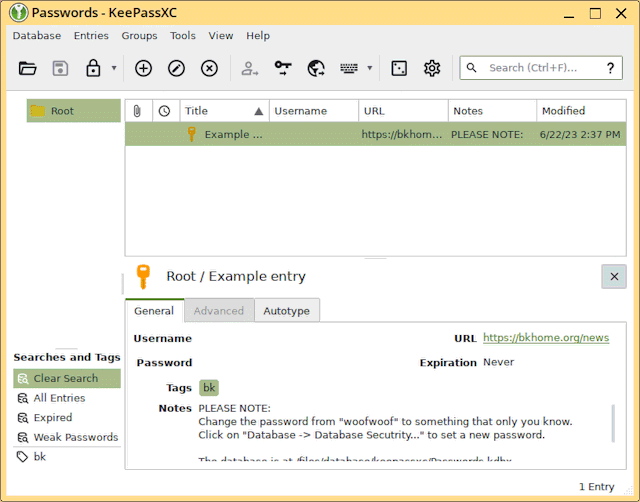Edit entry using the pencil circle icon
The width and height of the screenshot is (640, 502).
pyautogui.click(x=176, y=68)
